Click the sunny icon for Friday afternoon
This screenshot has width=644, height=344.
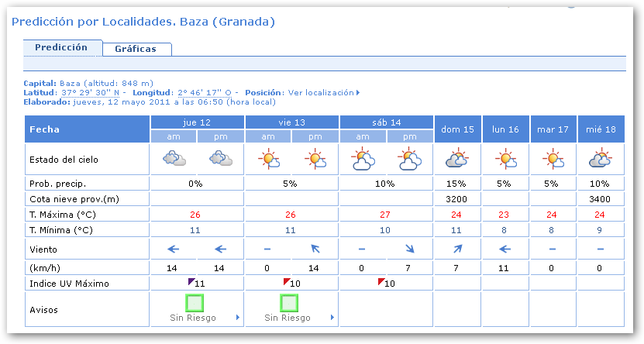[x=315, y=160]
